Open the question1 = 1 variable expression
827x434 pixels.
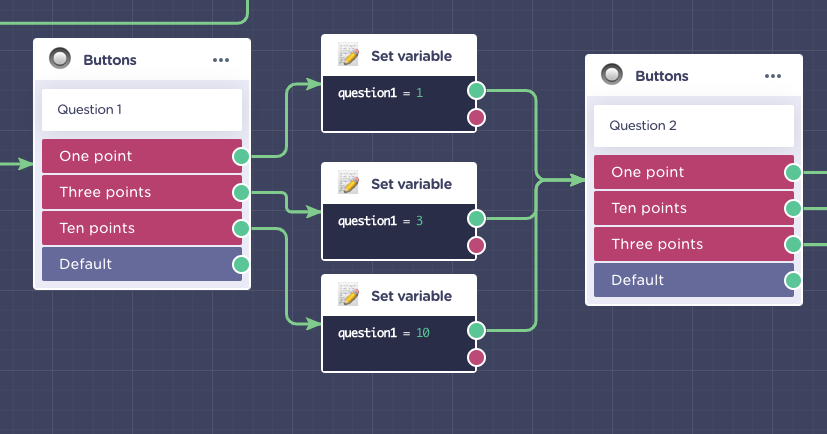(x=380, y=93)
